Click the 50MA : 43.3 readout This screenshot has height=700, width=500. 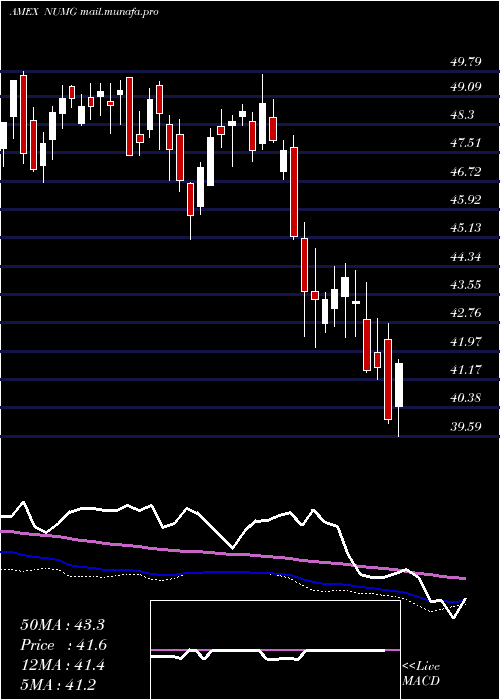[62, 625]
